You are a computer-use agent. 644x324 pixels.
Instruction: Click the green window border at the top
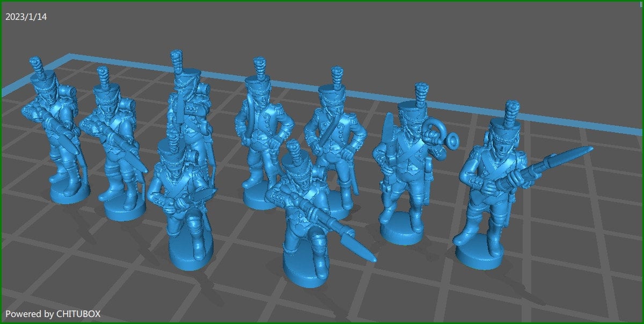[322, 2]
